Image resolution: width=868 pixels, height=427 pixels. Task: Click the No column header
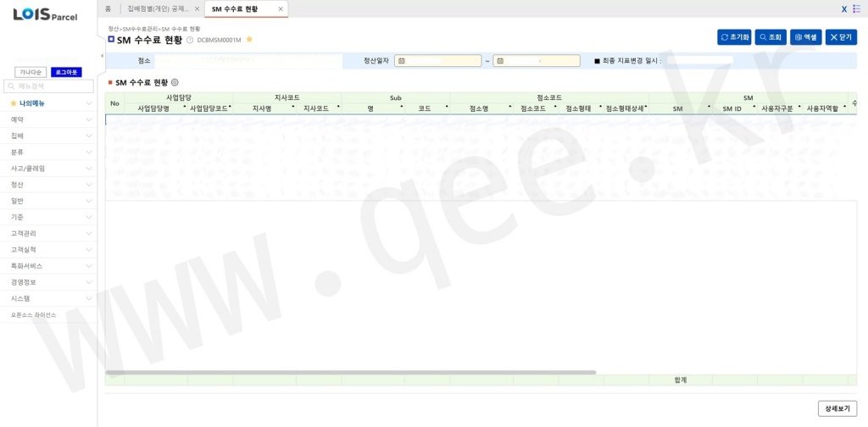(x=114, y=103)
